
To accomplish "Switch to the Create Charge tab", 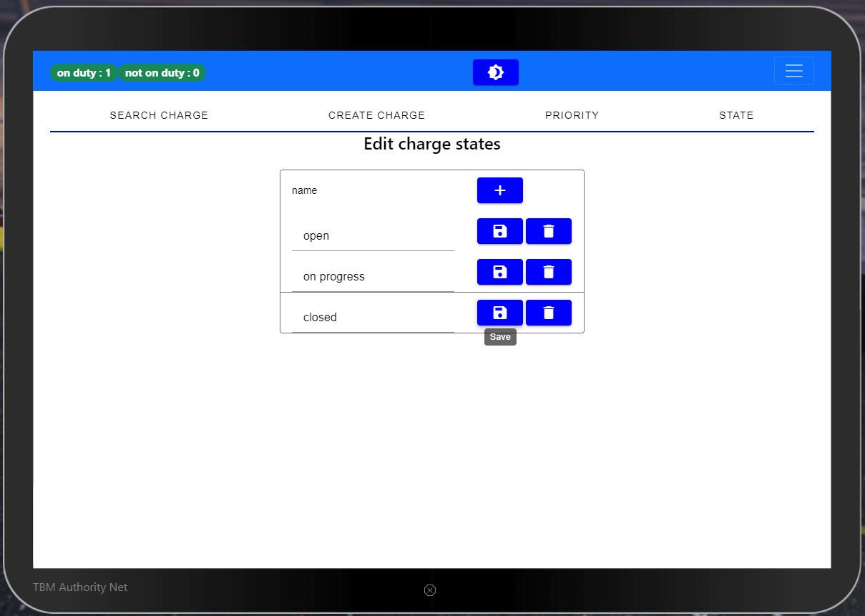I will point(376,115).
